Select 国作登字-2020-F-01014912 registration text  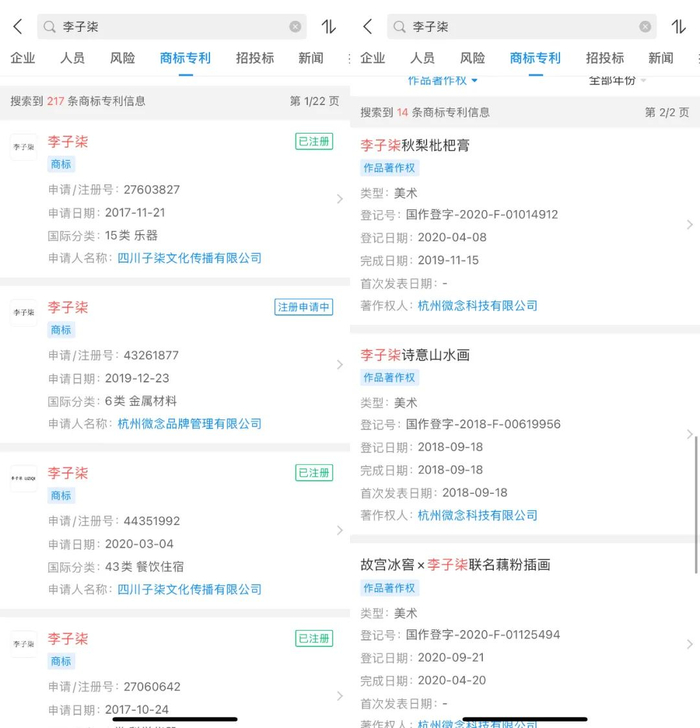point(482,214)
